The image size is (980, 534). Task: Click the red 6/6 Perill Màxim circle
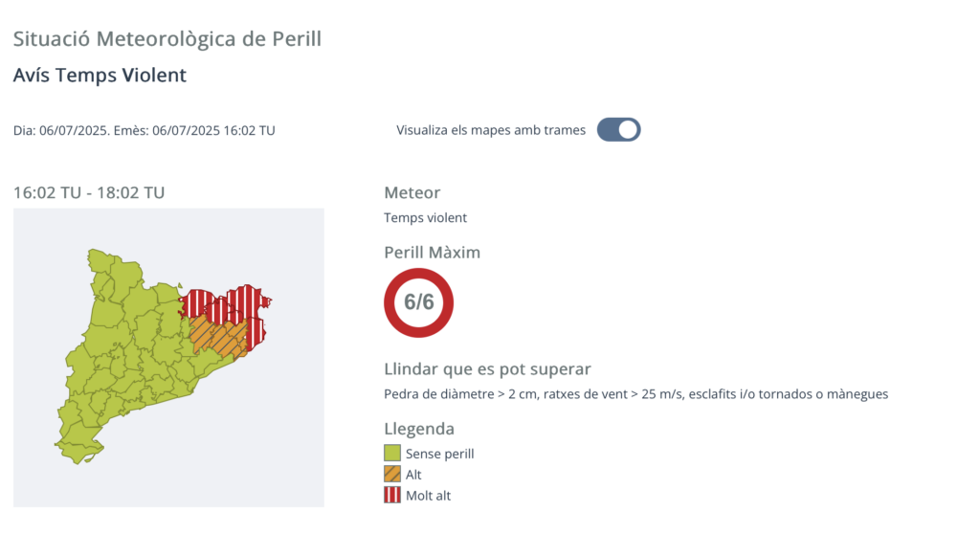[x=419, y=302]
